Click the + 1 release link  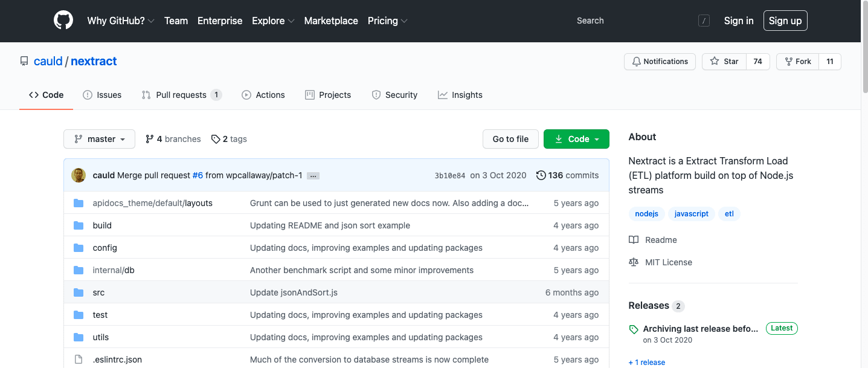click(x=647, y=363)
